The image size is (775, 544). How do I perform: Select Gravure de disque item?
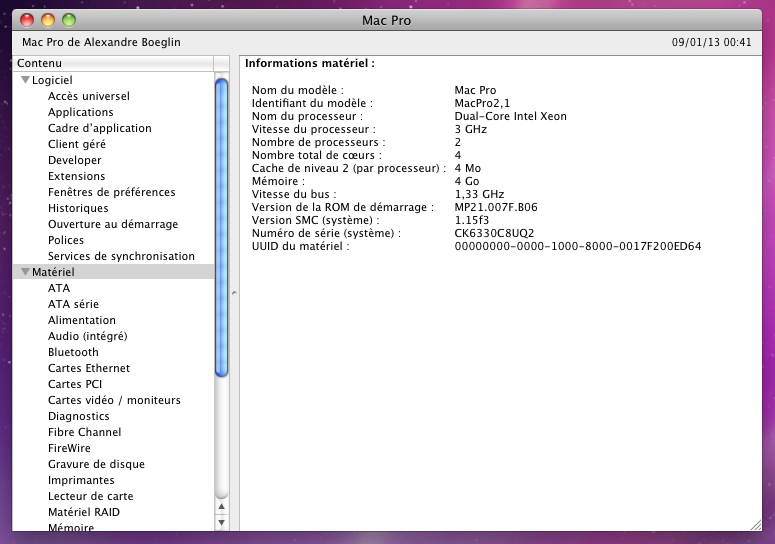coord(96,464)
